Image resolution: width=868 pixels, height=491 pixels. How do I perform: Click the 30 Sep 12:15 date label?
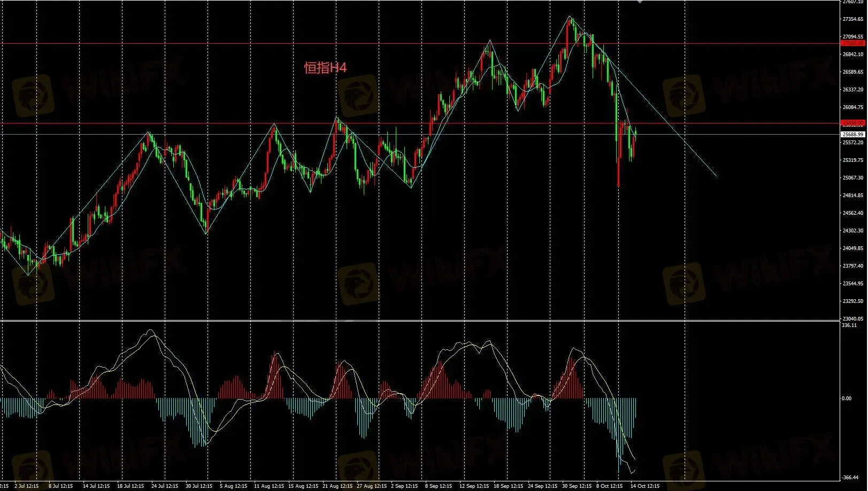point(577,486)
